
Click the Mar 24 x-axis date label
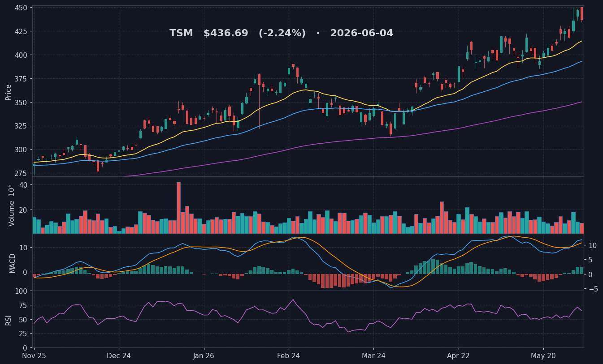[x=373, y=356]
